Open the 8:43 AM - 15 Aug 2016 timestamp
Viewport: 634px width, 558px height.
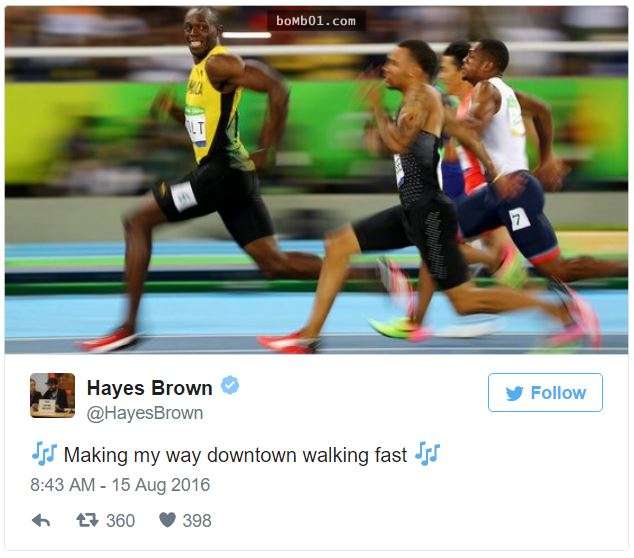(x=120, y=485)
